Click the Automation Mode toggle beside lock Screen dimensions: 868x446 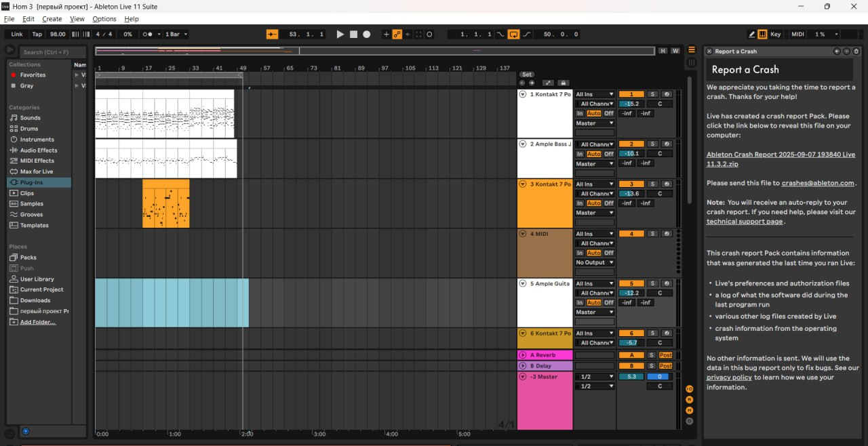point(548,83)
